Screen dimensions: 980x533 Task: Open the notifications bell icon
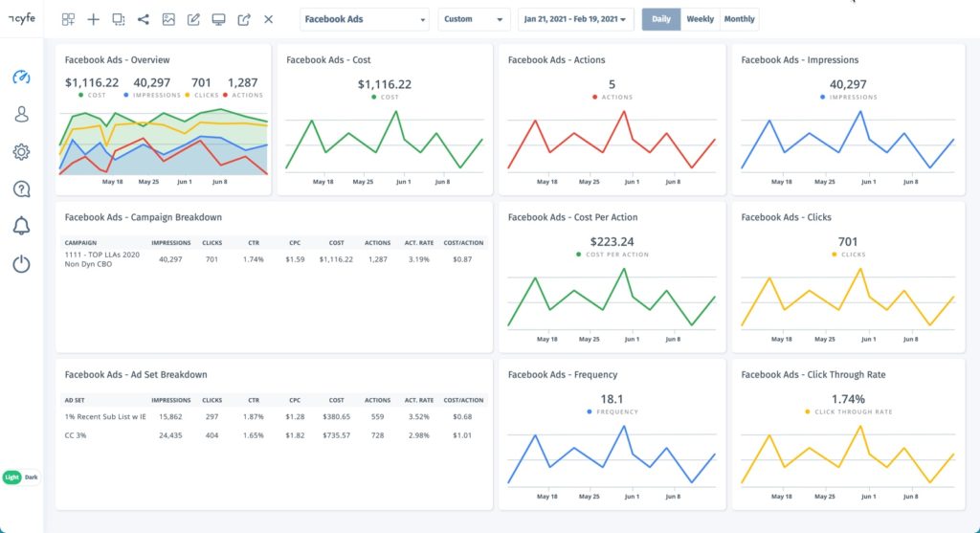click(21, 226)
